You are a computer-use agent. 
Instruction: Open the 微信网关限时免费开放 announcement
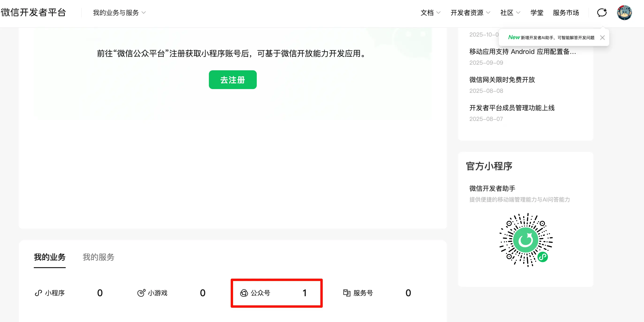click(x=502, y=80)
